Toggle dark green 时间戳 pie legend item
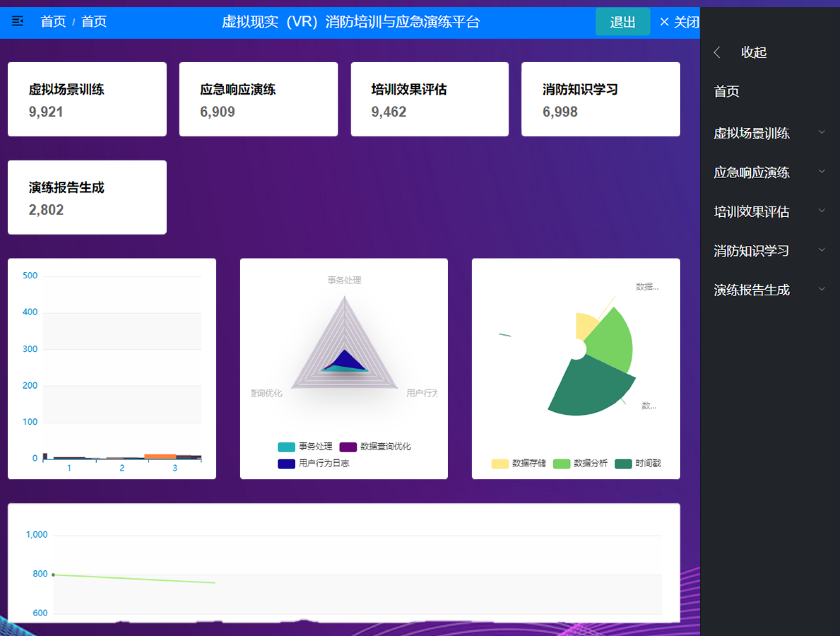The image size is (840, 636). (x=623, y=464)
